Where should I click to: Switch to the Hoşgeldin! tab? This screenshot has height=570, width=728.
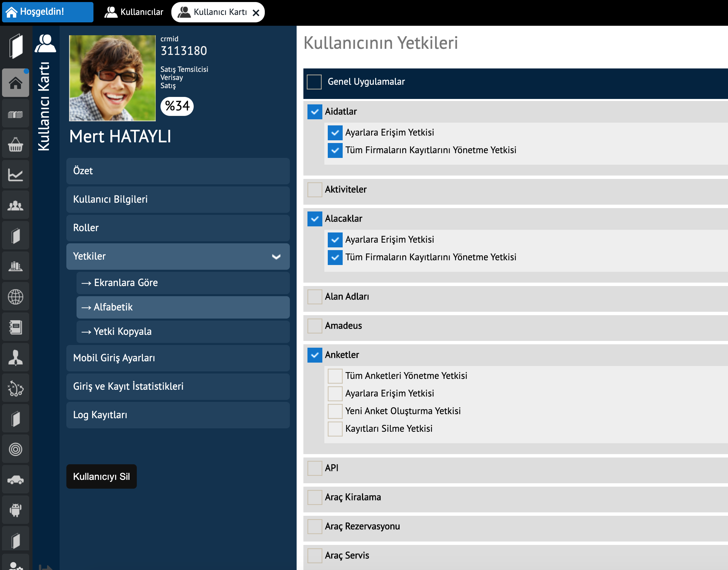click(48, 12)
